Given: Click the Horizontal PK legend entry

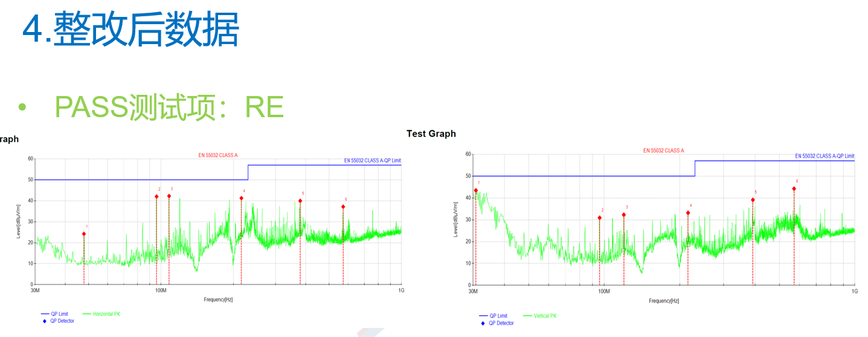Looking at the screenshot, I should 106,314.
